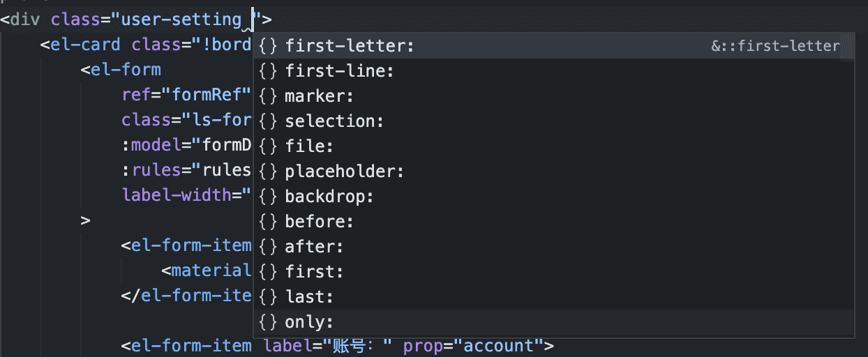Select the selection: suggestion

click(554, 121)
